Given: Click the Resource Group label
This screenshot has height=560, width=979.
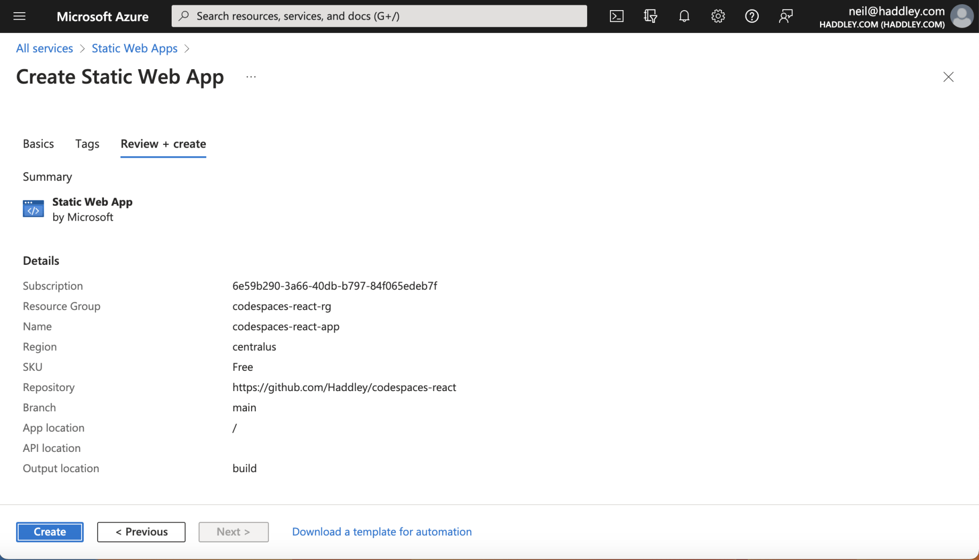Looking at the screenshot, I should point(61,306).
